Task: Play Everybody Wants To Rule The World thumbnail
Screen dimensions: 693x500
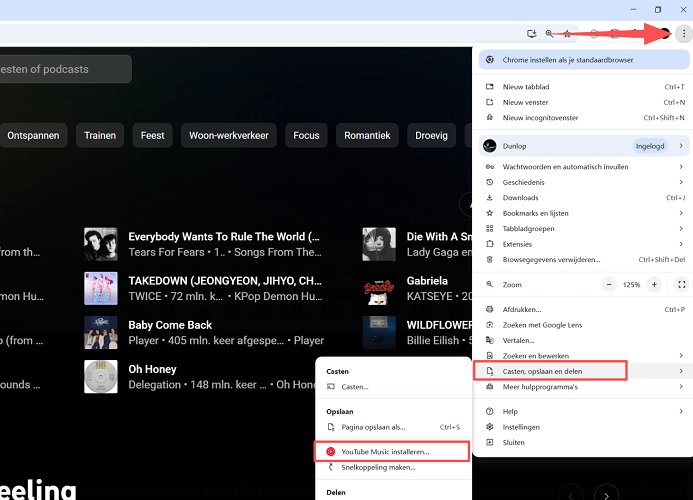Action: tap(101, 244)
